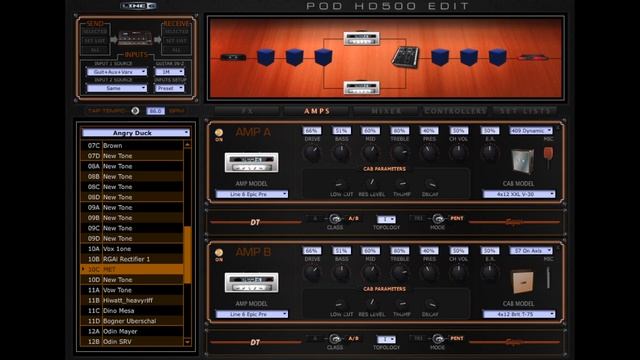Switch to the SET LISTS tab
The height and width of the screenshot is (360, 640).
point(525,111)
